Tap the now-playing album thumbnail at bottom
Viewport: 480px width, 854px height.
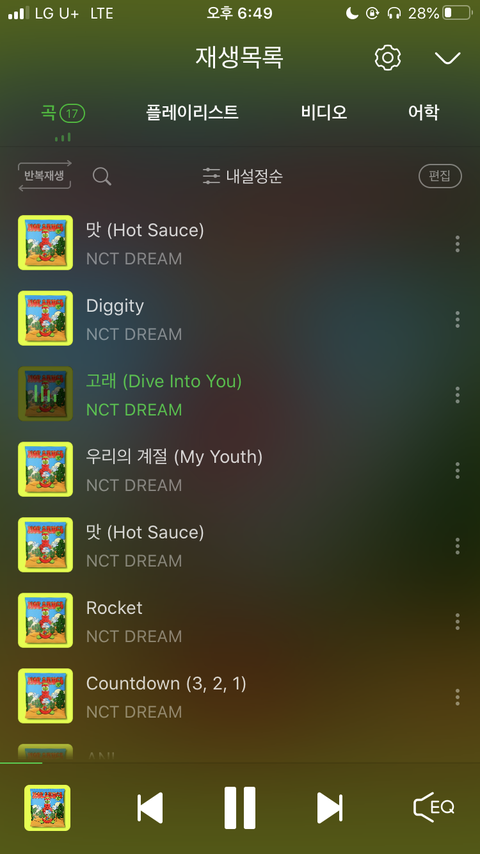point(47,808)
